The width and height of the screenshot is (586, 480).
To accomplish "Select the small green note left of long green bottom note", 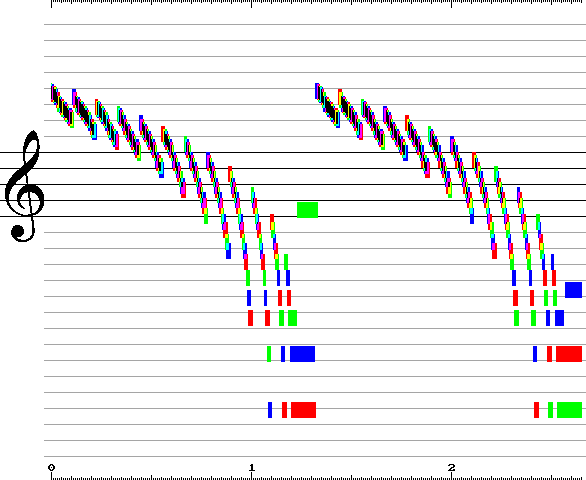I will pos(550,410).
